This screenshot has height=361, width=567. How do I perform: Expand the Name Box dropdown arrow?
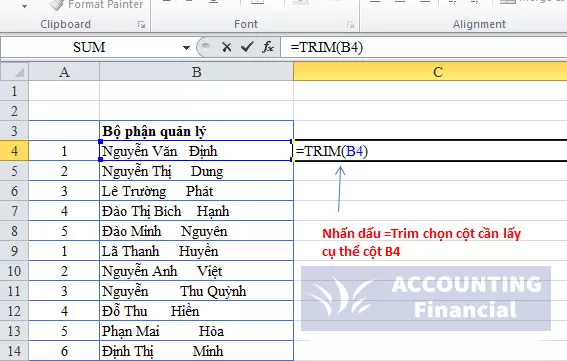pyautogui.click(x=186, y=47)
